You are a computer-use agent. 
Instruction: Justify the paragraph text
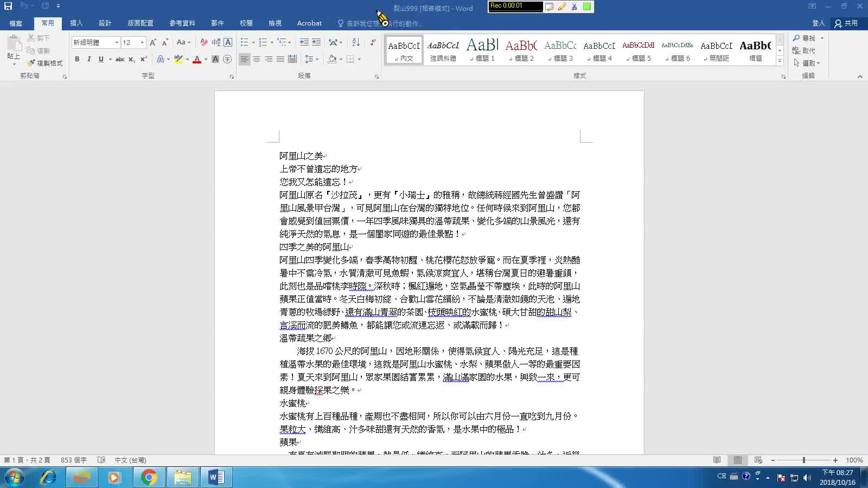pos(280,59)
